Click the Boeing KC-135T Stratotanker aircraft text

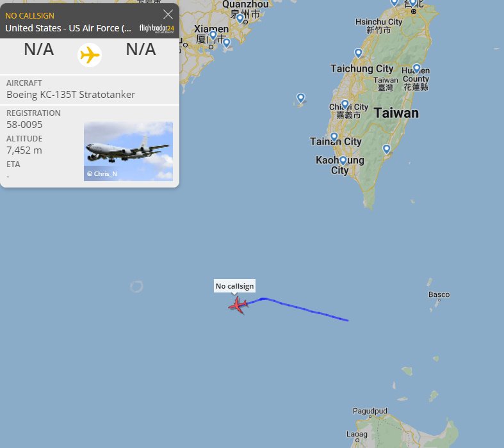point(70,95)
